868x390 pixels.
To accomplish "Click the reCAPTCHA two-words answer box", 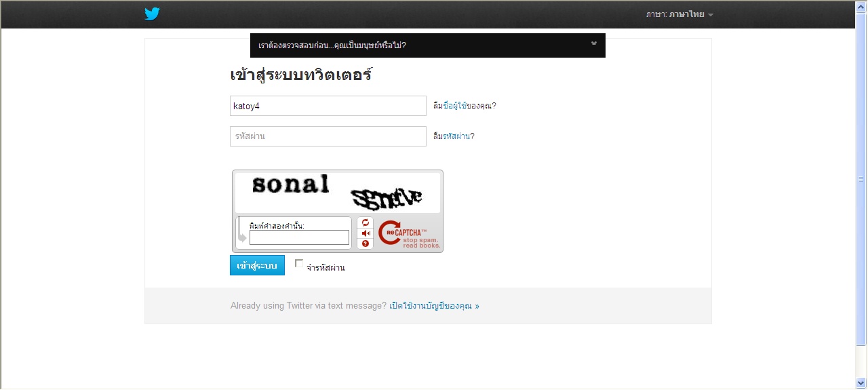I will (299, 237).
